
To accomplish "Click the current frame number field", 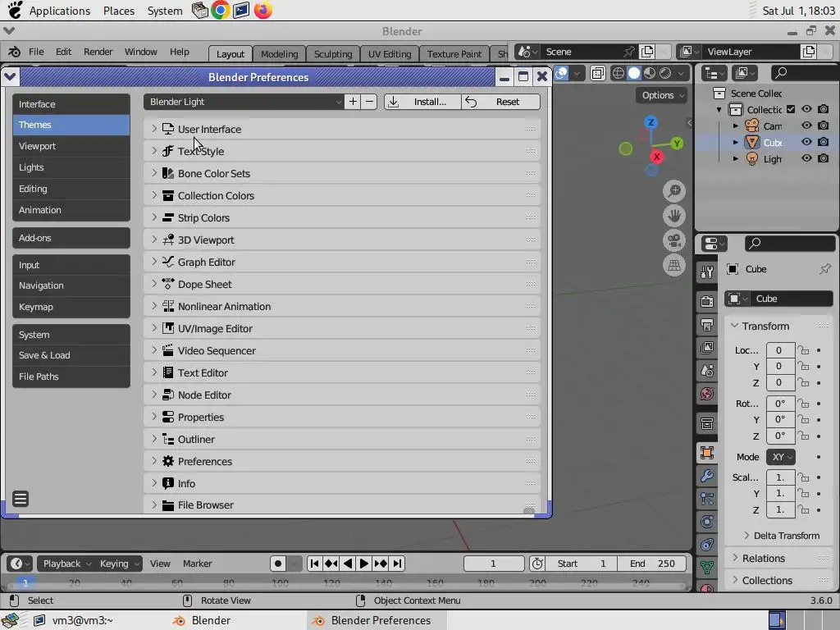I will (x=493, y=564).
